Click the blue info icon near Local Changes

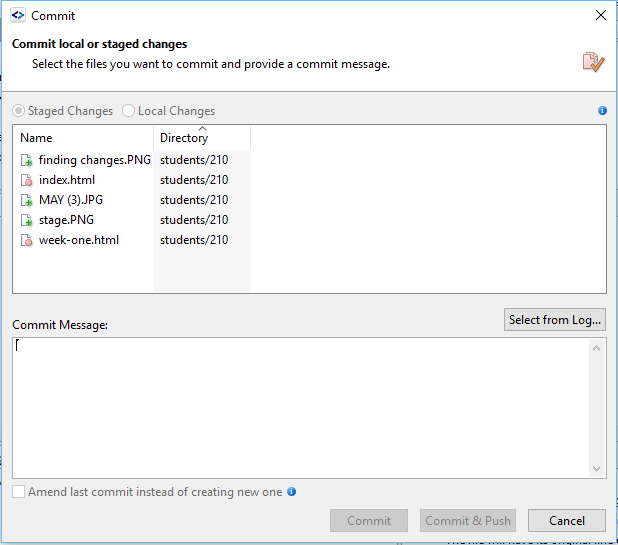(602, 111)
